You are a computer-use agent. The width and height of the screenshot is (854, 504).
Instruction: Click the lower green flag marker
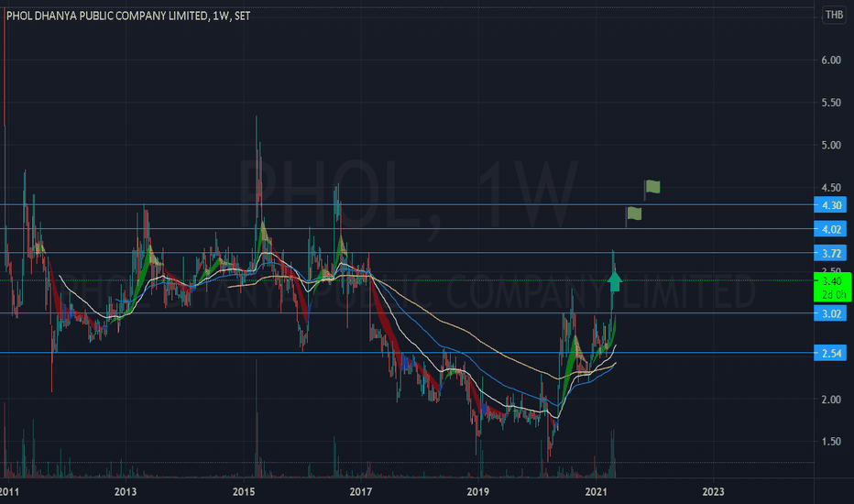point(633,215)
